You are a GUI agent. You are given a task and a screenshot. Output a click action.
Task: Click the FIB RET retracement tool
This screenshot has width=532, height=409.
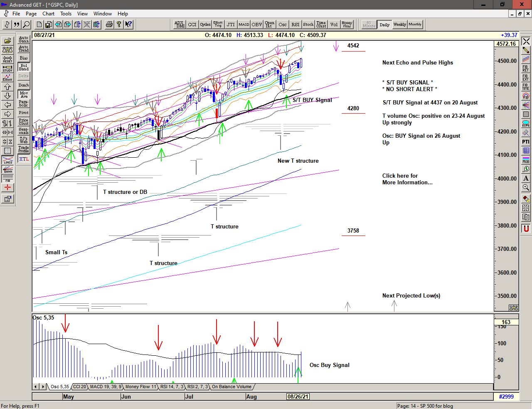526,68
